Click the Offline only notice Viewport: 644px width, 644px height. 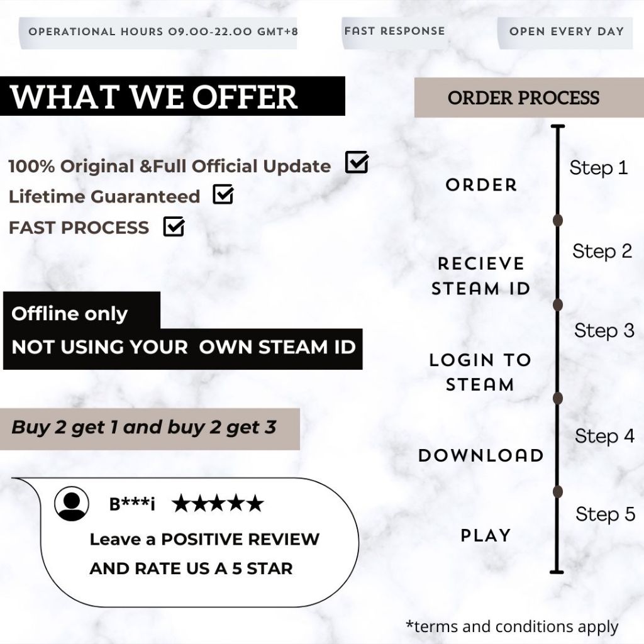click(70, 314)
